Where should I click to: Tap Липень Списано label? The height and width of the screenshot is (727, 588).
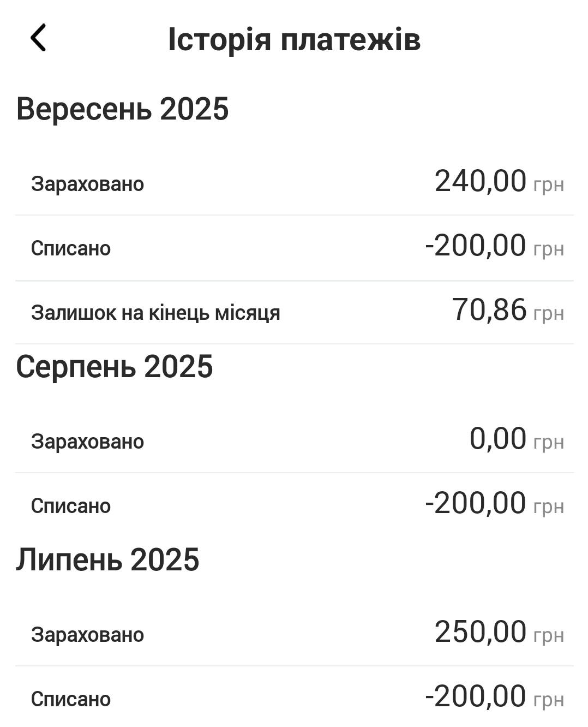click(71, 699)
